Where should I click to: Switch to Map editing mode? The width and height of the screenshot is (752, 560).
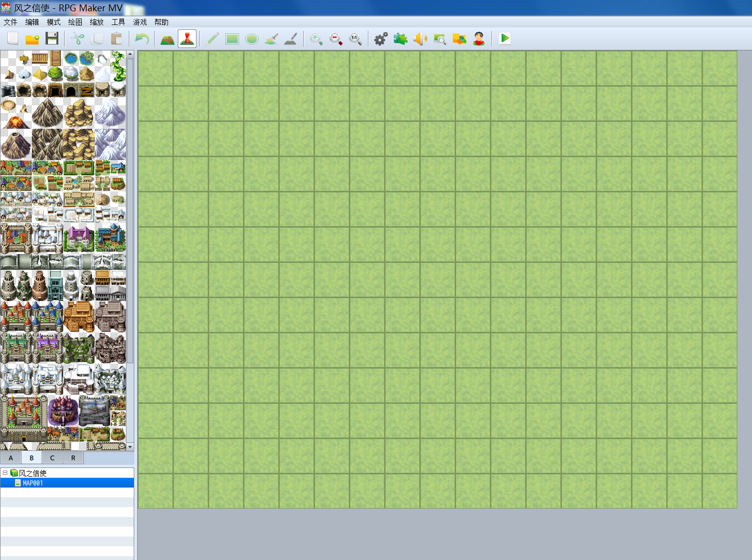tap(168, 39)
